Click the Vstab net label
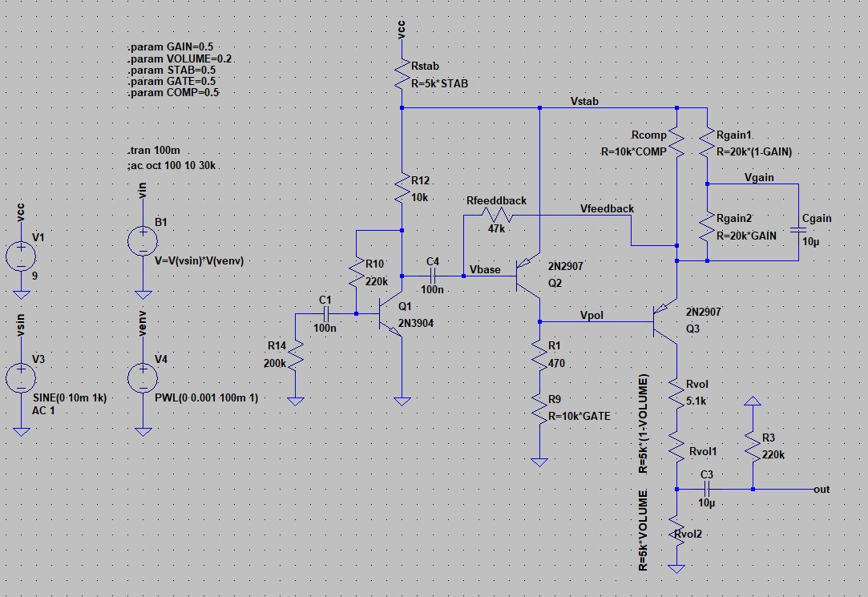This screenshot has height=597, width=868. click(x=584, y=101)
